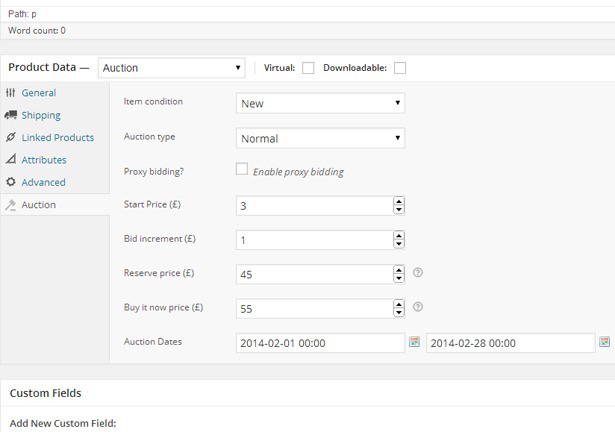
Task: Click the General tab sliders icon
Action: pos(11,93)
